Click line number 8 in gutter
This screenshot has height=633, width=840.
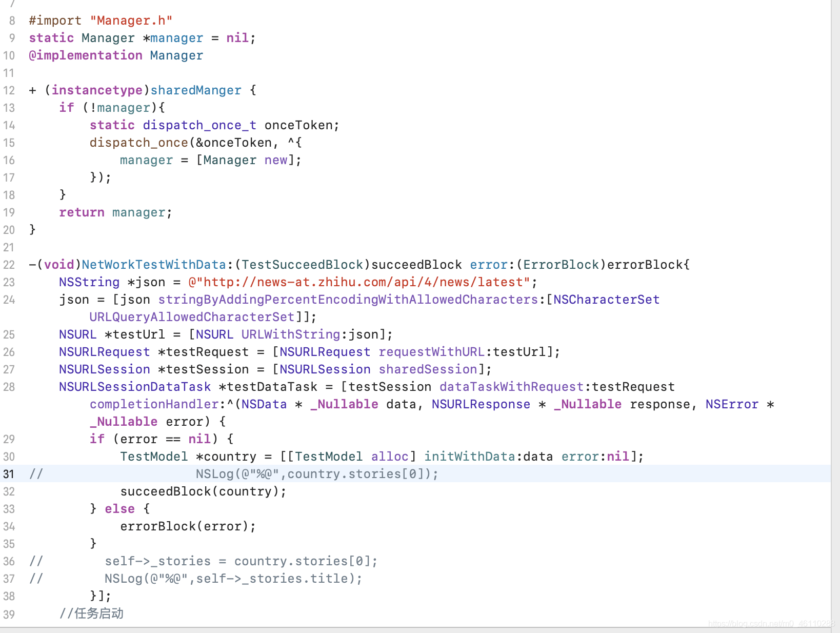coord(12,21)
